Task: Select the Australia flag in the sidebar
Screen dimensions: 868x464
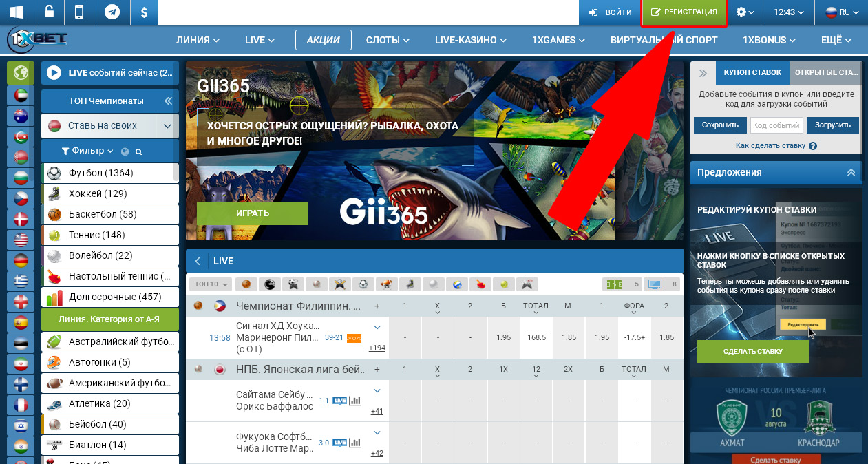Action: pyautogui.click(x=21, y=116)
